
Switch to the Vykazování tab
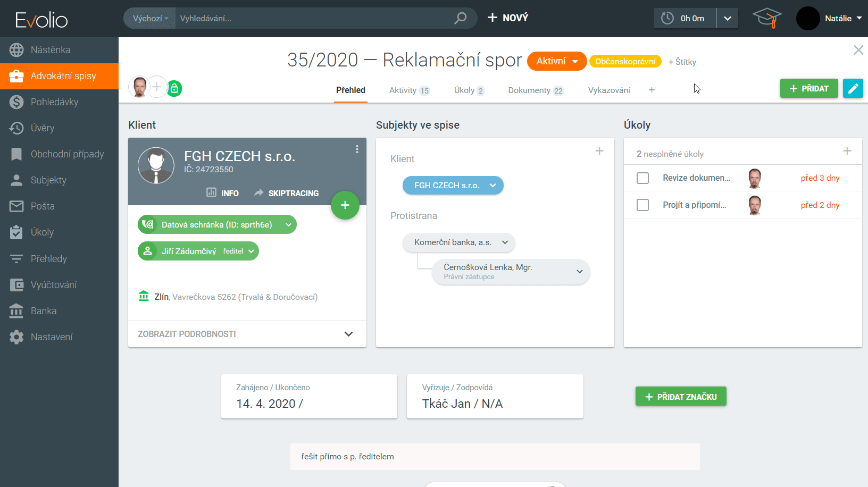point(609,90)
